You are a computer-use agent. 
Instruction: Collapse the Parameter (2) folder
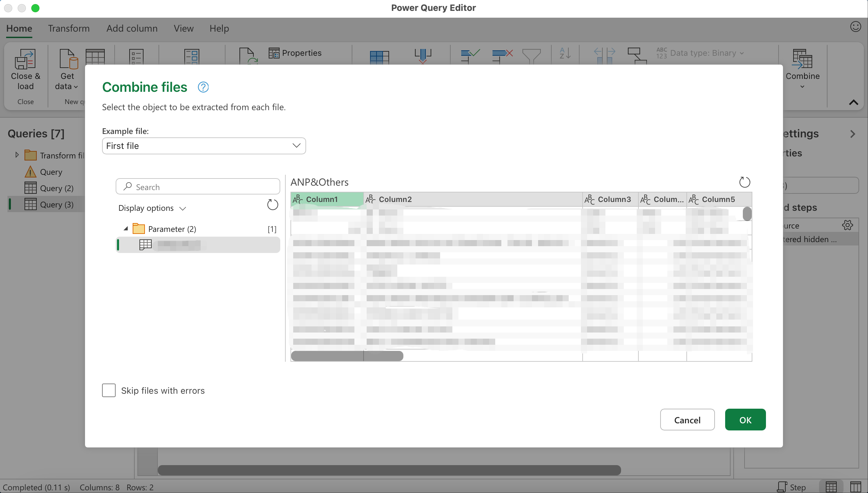(126, 229)
